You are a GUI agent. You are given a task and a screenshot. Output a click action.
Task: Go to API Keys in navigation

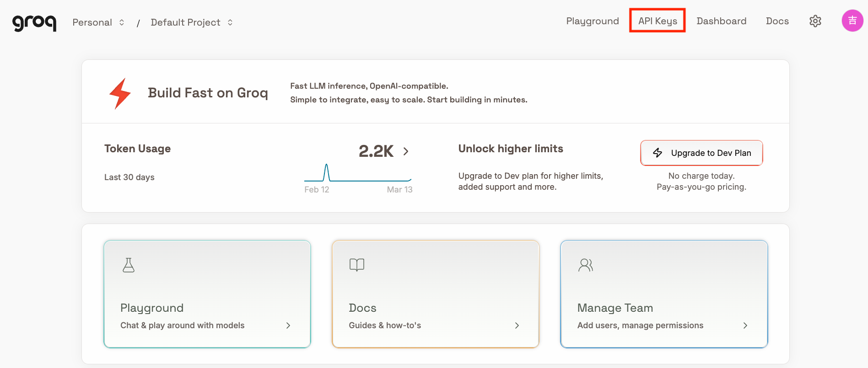click(x=657, y=21)
